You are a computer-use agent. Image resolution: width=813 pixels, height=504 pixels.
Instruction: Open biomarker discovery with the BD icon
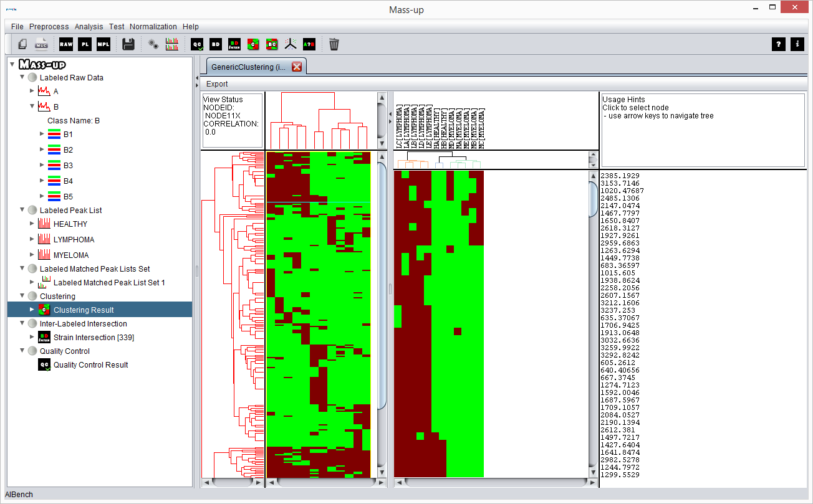coord(214,44)
